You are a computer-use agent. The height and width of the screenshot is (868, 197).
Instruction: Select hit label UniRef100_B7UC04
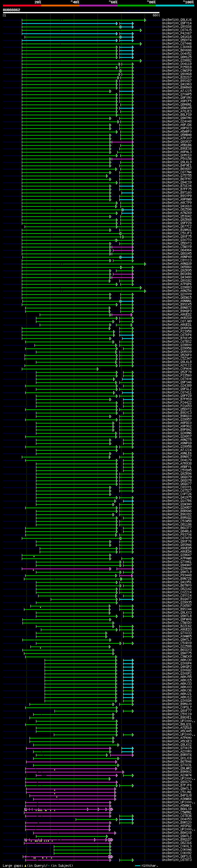coord(177,186)
